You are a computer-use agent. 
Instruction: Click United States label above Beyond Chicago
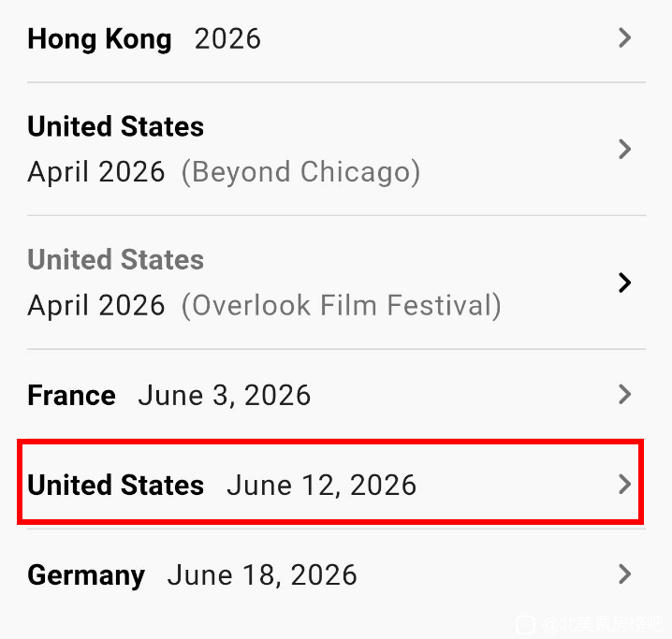(x=115, y=126)
